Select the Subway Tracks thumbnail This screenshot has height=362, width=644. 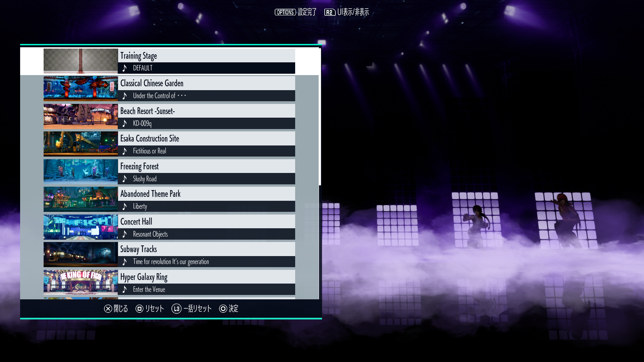pyautogui.click(x=81, y=254)
